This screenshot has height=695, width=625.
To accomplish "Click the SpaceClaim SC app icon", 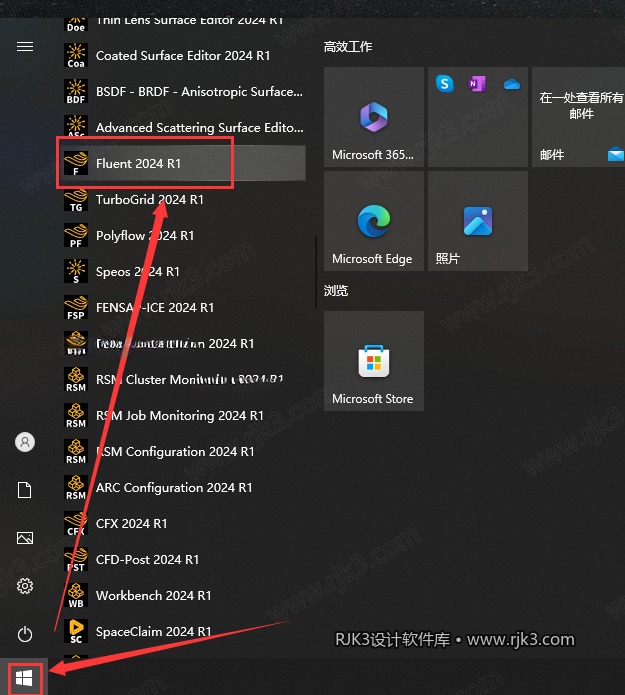I will click(76, 631).
